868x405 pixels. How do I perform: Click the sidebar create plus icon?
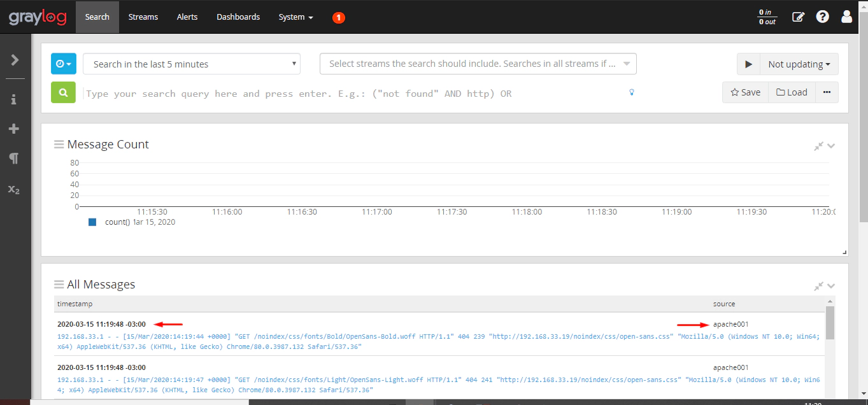[14, 129]
